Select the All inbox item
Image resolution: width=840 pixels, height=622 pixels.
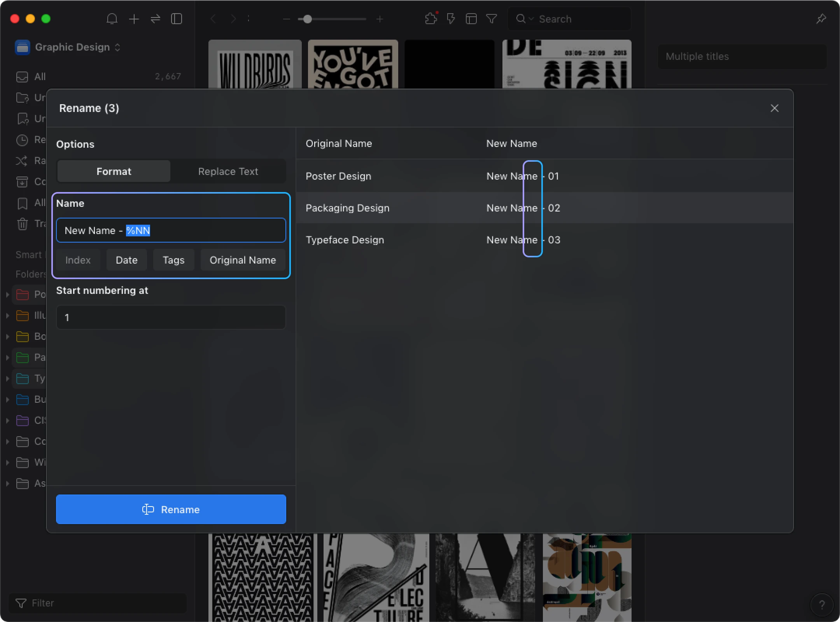pos(98,77)
